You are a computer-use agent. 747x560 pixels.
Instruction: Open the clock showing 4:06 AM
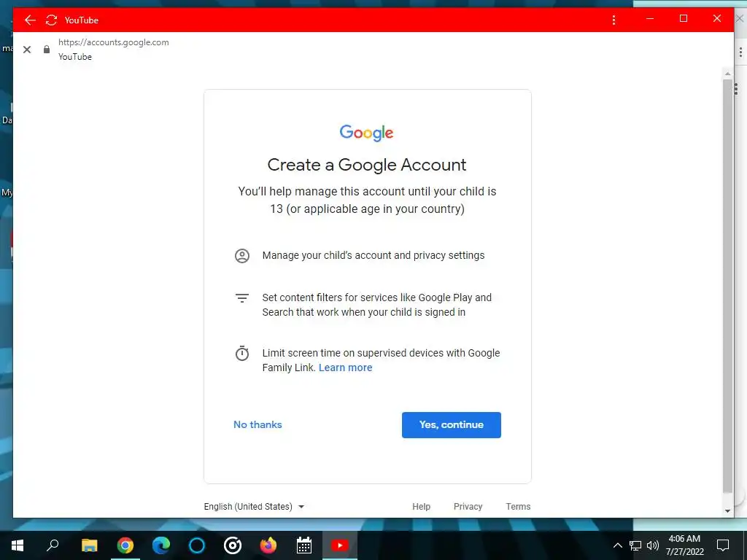pyautogui.click(x=684, y=545)
